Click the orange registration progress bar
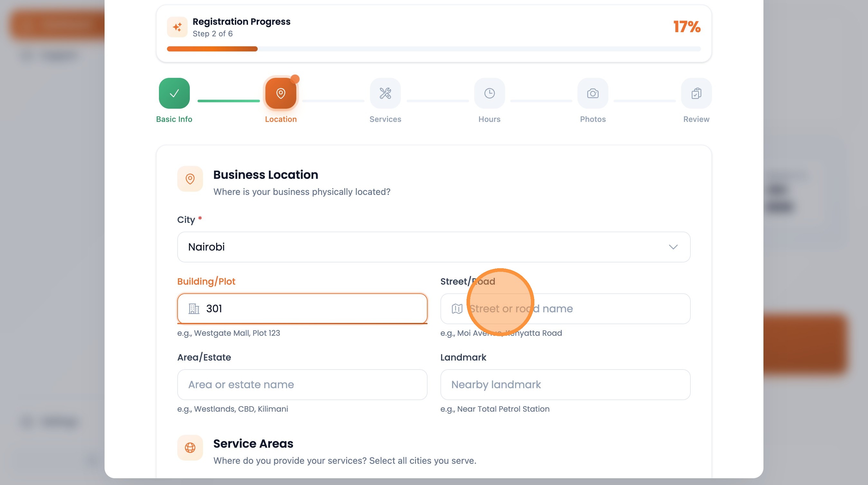 pyautogui.click(x=212, y=49)
